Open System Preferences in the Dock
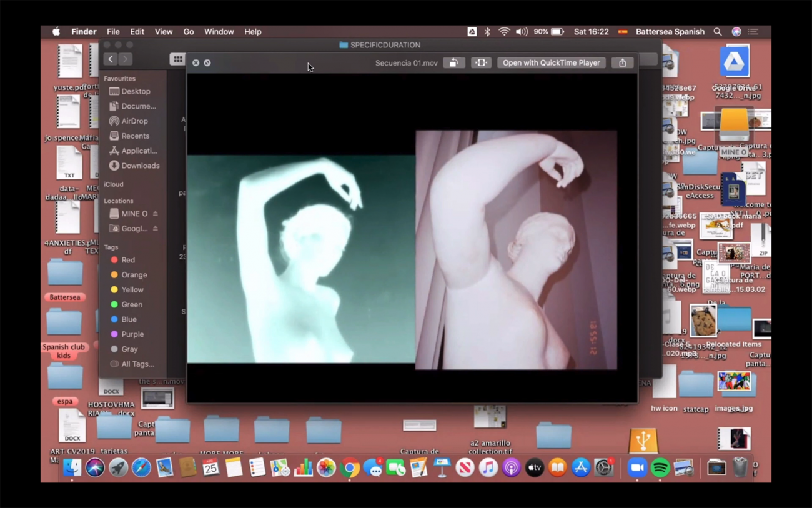Image resolution: width=812 pixels, height=508 pixels. click(604, 467)
